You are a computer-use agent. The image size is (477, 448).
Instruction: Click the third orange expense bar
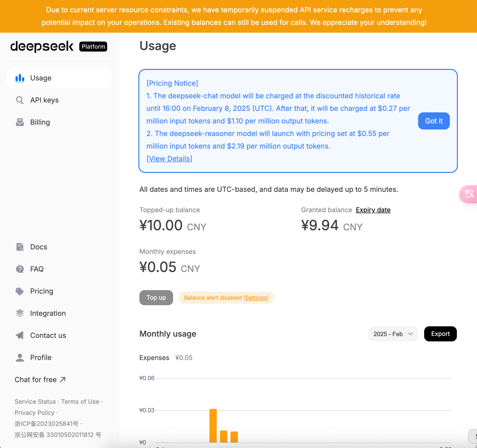234,437
